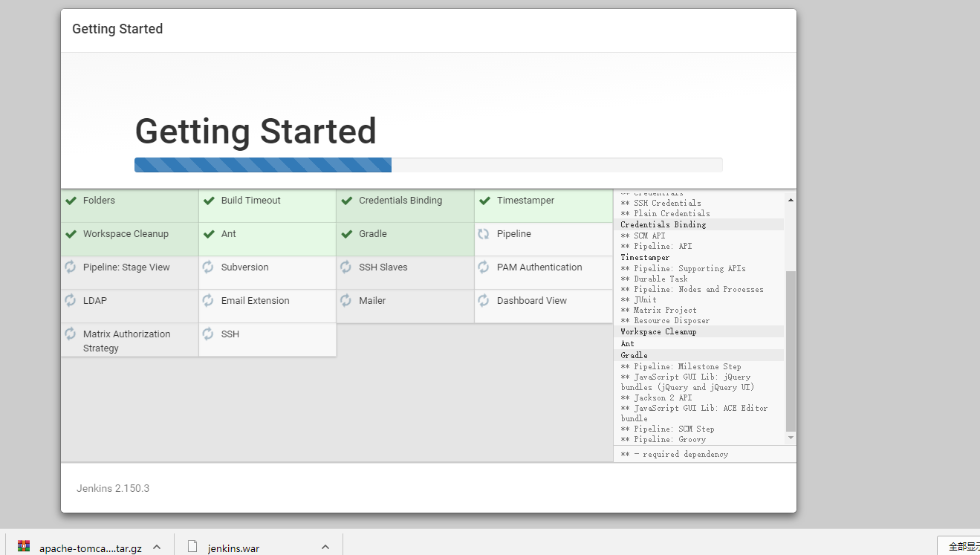Viewport: 980px width, 555px height.
Task: Click the Jenkins 2.150.3 version text
Action: 113,488
